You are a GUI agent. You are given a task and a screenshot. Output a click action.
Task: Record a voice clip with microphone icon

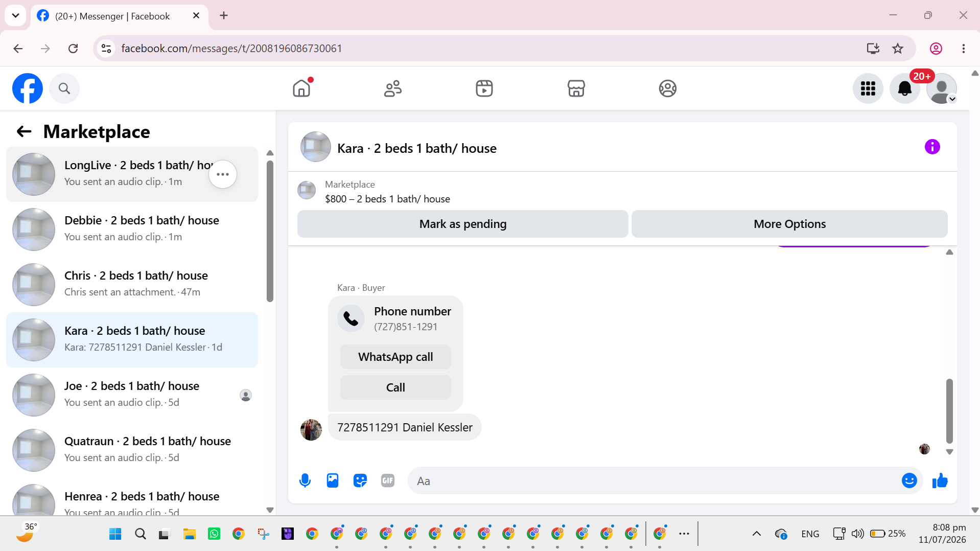(305, 480)
